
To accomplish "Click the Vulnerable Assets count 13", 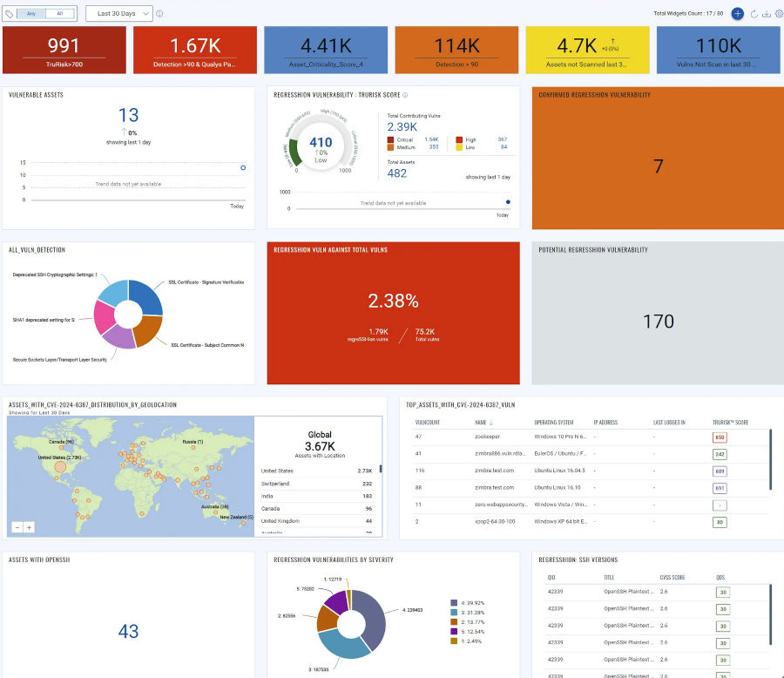I will click(129, 115).
